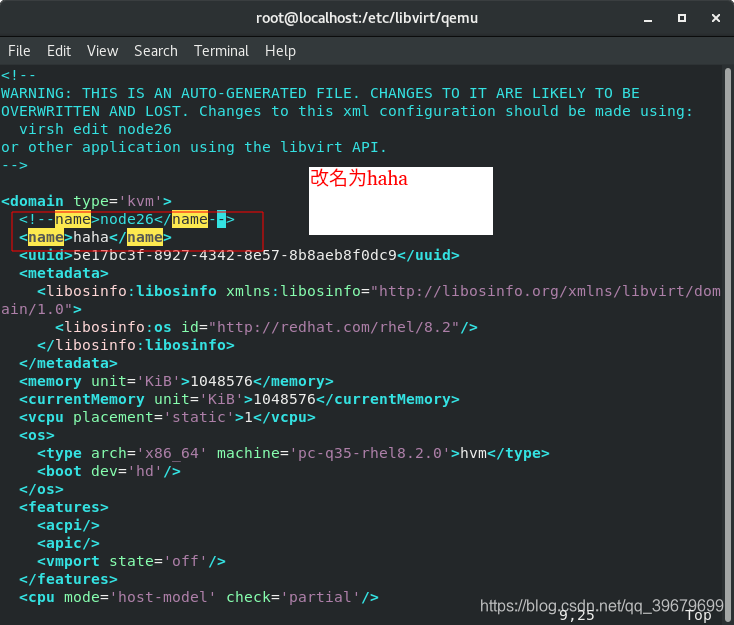Minimize the terminal window
The width and height of the screenshot is (734, 625).
click(648, 19)
